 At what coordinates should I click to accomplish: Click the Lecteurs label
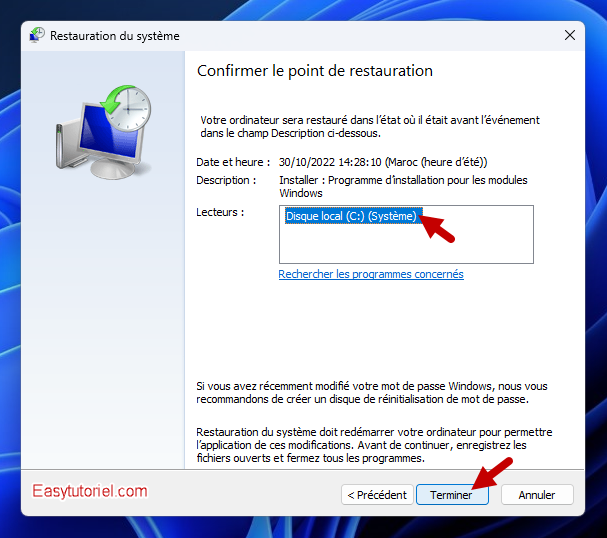pyautogui.click(x=220, y=212)
